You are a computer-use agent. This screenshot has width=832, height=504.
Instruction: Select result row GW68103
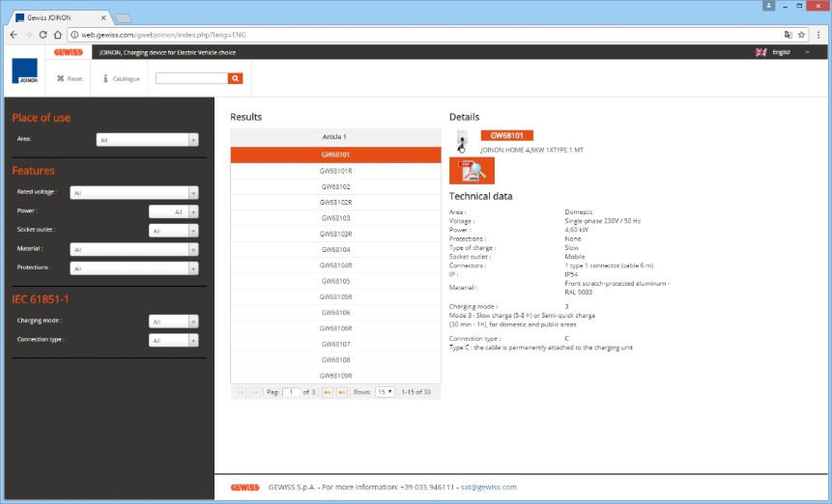click(x=335, y=218)
